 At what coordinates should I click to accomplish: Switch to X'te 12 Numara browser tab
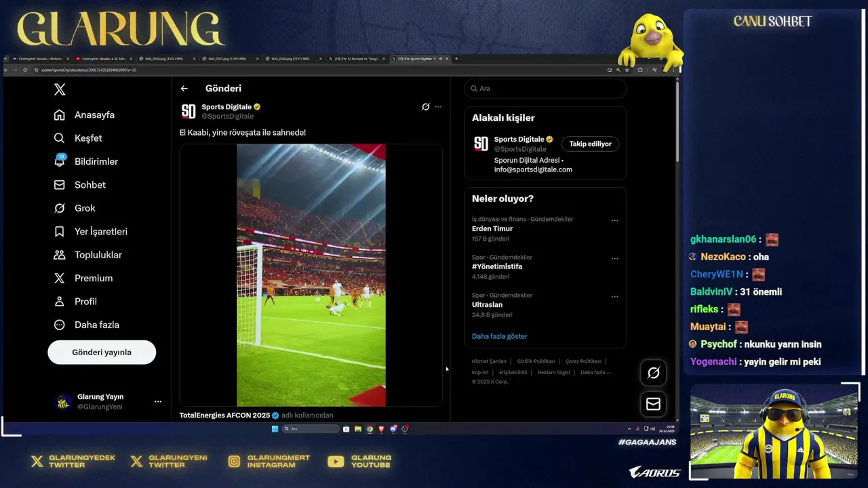[x=355, y=59]
